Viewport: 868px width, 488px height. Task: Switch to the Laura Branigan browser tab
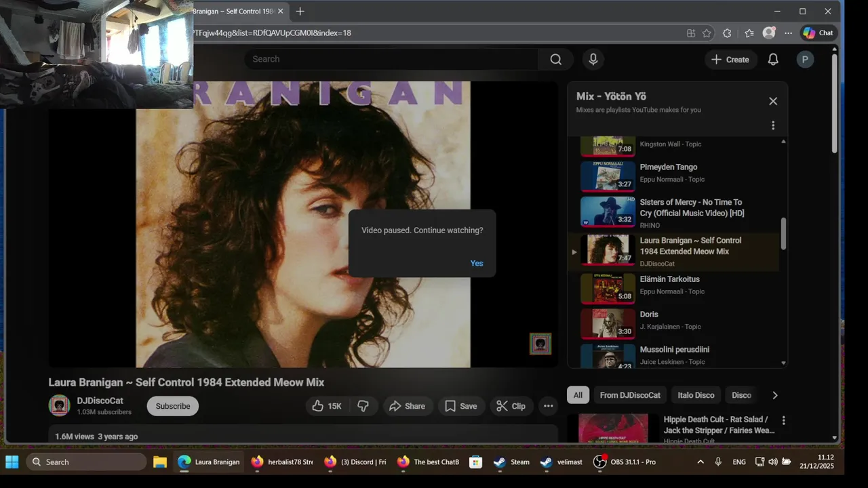pyautogui.click(x=234, y=12)
